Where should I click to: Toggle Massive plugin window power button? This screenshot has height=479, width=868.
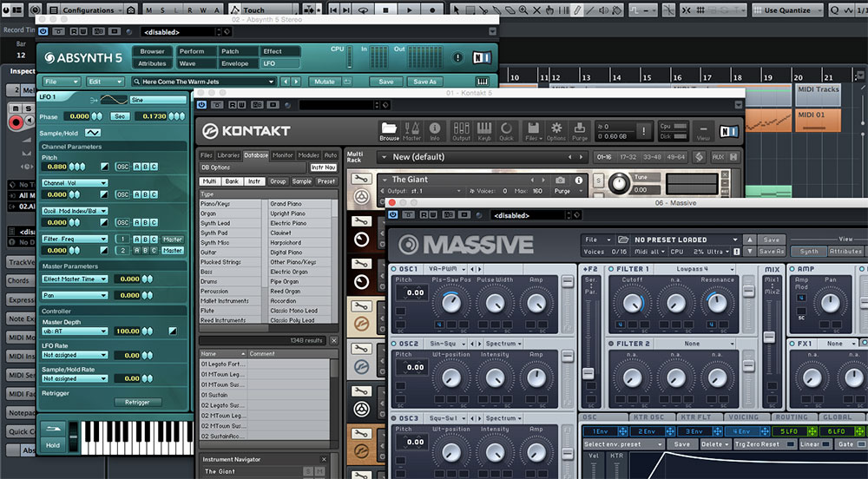coord(393,215)
